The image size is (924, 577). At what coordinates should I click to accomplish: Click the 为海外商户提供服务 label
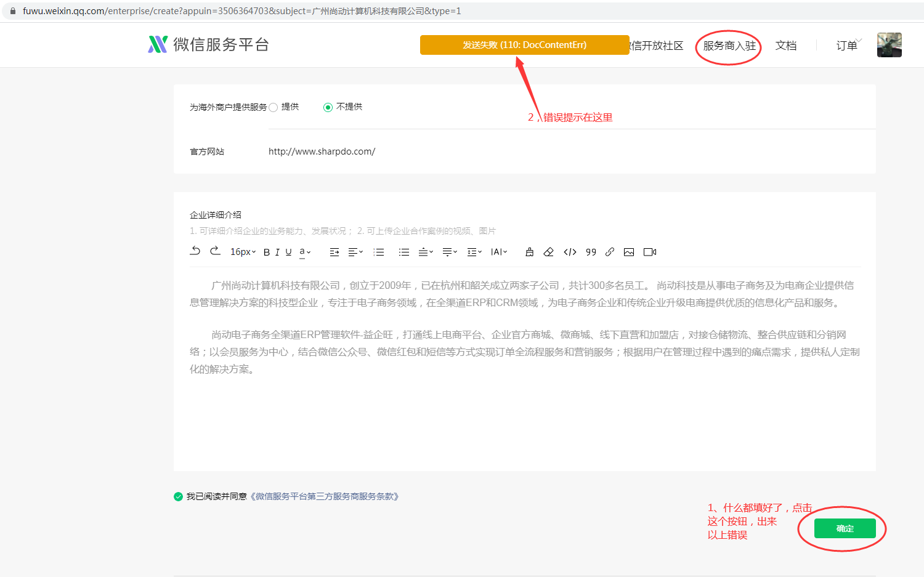[x=229, y=107]
